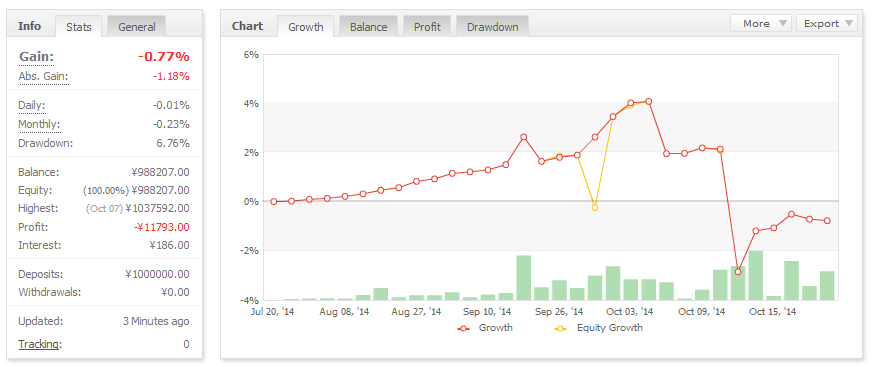This screenshot has height=367, width=872.
Task: Click the 6% y-axis label
Action: [251, 54]
